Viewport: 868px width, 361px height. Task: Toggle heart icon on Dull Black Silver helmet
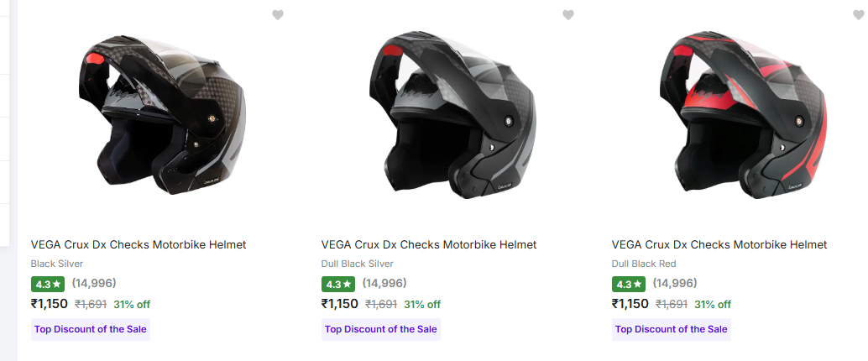568,14
